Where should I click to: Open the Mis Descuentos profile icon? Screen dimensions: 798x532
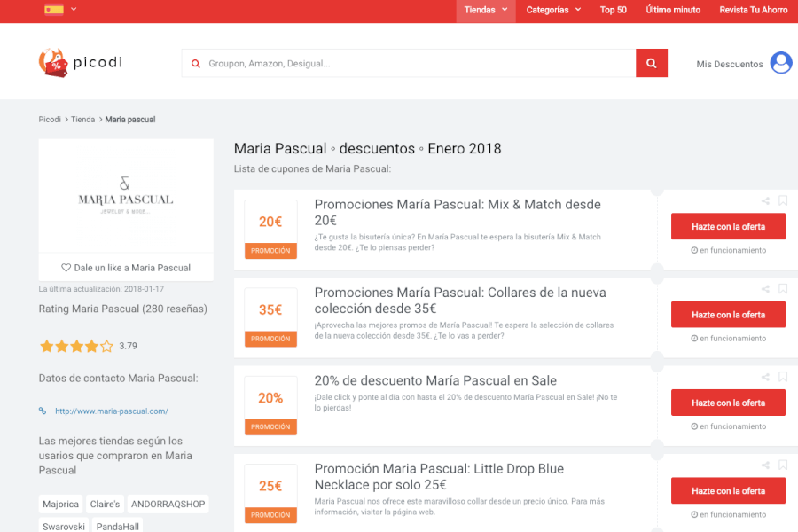[781, 63]
